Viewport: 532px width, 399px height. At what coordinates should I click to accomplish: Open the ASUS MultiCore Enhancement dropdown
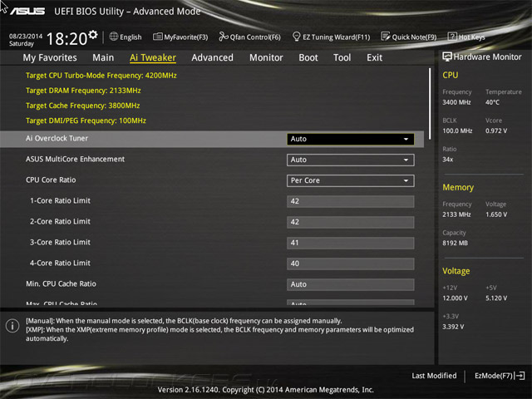pos(351,160)
